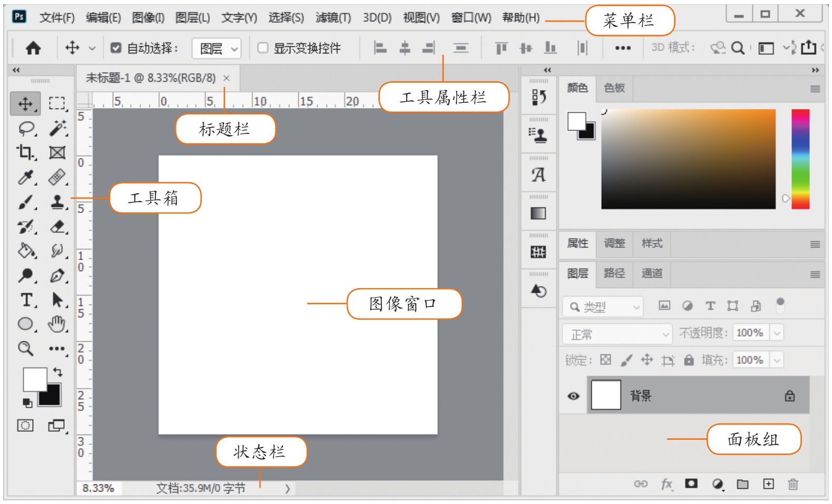Select the Dodge tool
This screenshot has height=504, width=832.
point(26,275)
